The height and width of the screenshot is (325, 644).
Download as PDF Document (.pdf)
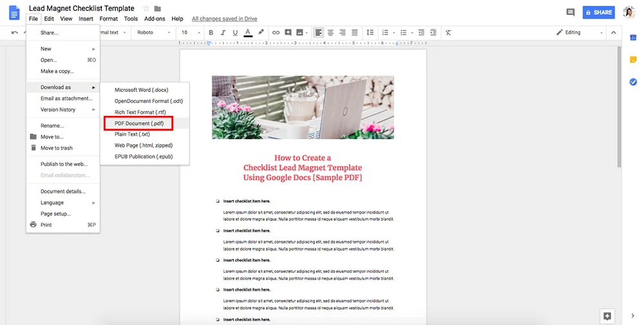tap(144, 123)
